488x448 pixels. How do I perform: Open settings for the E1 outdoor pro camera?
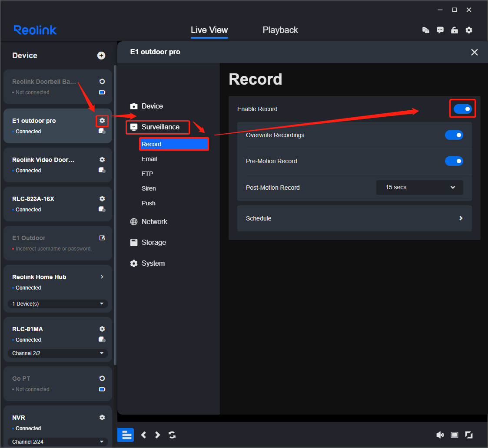(x=102, y=121)
